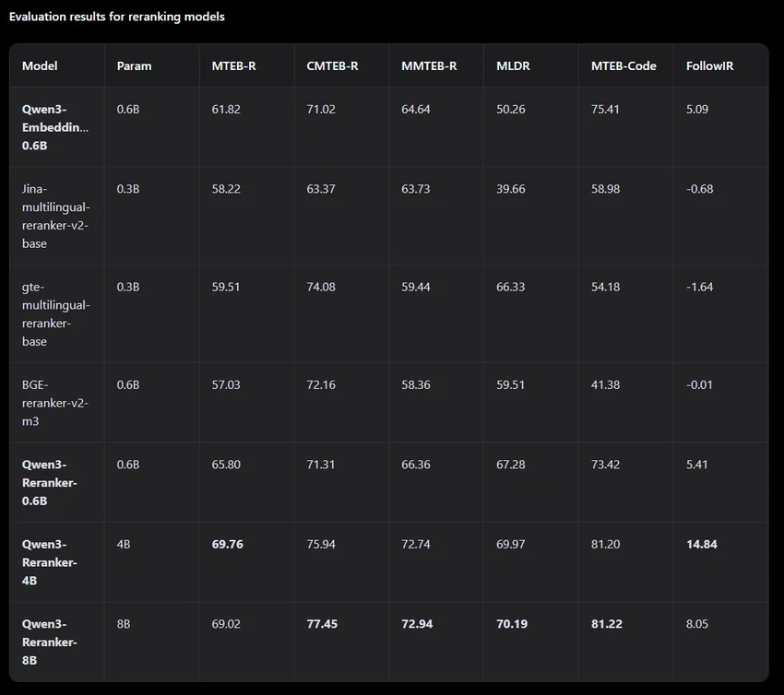
Task: Click the MLDR score 39.66
Action: [510, 189]
